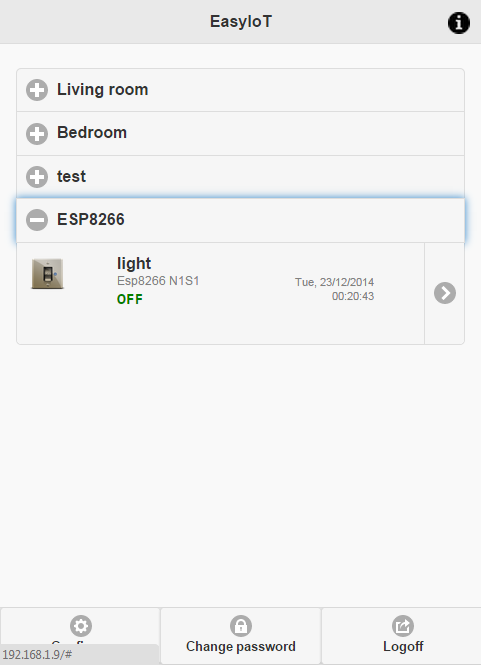Click the light module name
Image resolution: width=481 pixels, height=665 pixels.
point(134,263)
